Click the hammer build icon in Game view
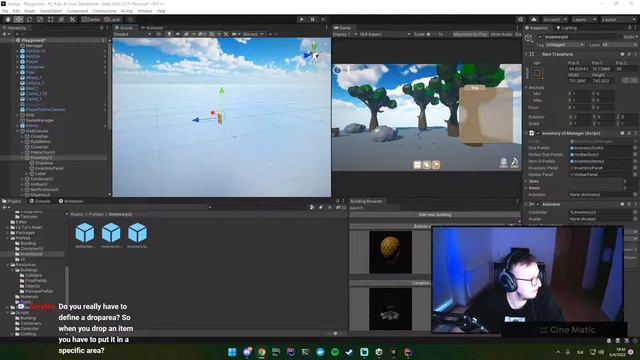 coord(514,162)
